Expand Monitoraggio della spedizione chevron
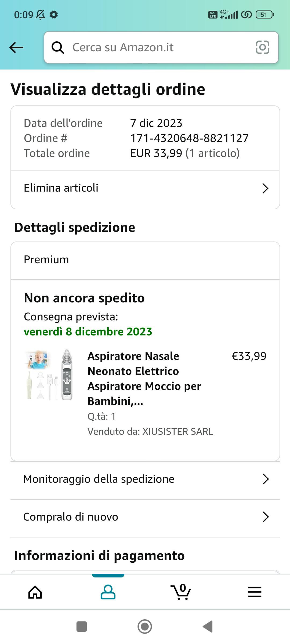Viewport: 290px width, 644px height. tap(266, 479)
